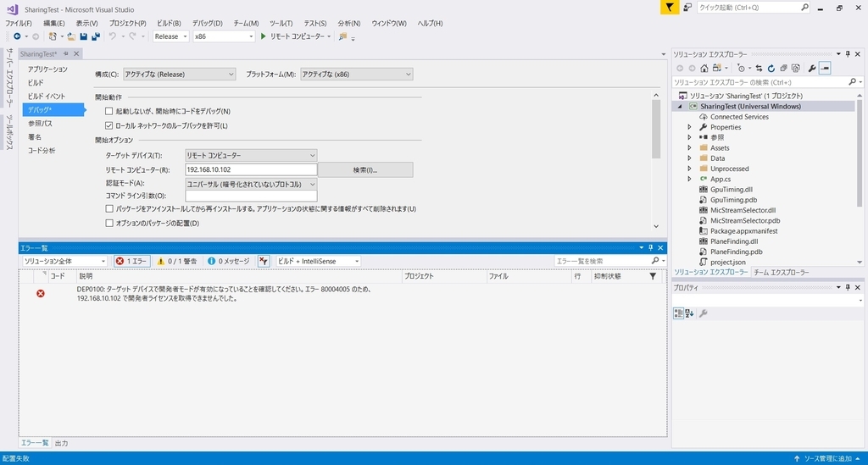Click the Show All Files icon
This screenshot has height=465, width=868.
[795, 68]
